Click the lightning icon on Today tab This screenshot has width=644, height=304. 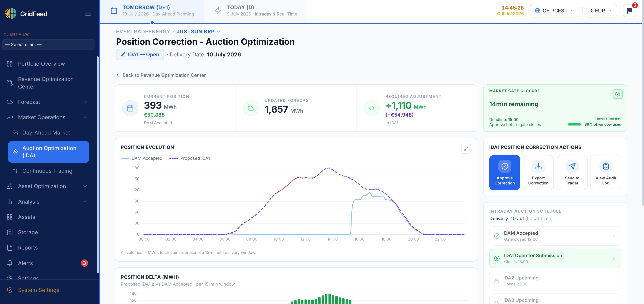[x=218, y=11]
